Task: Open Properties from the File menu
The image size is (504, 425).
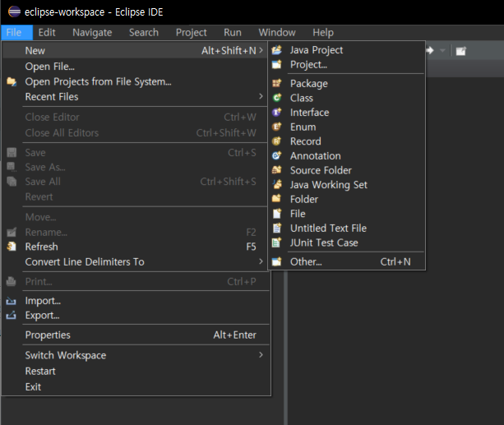Action: [135, 335]
